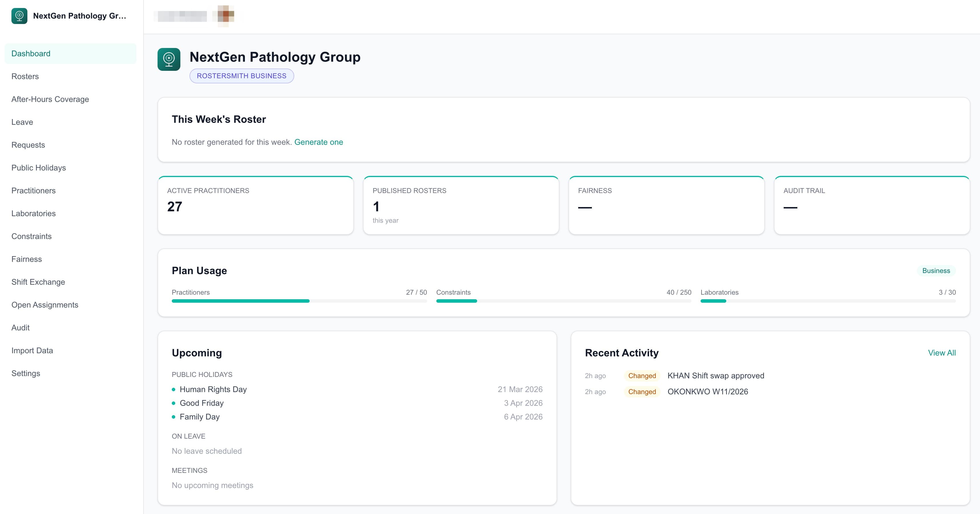View the Fairness section
This screenshot has height=514, width=980.
[x=27, y=259]
